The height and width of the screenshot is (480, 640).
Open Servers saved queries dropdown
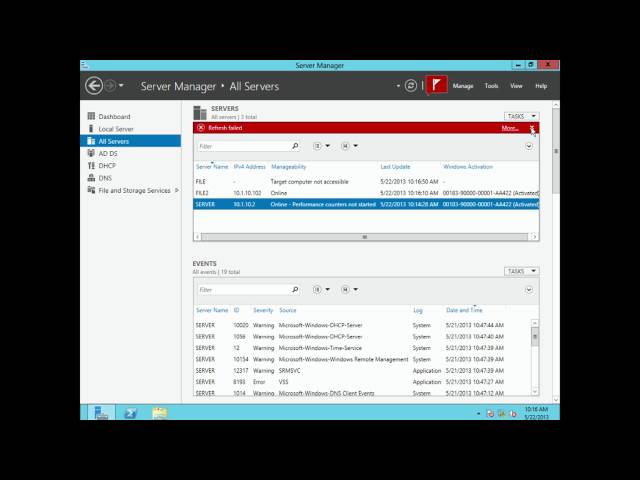coord(349,146)
